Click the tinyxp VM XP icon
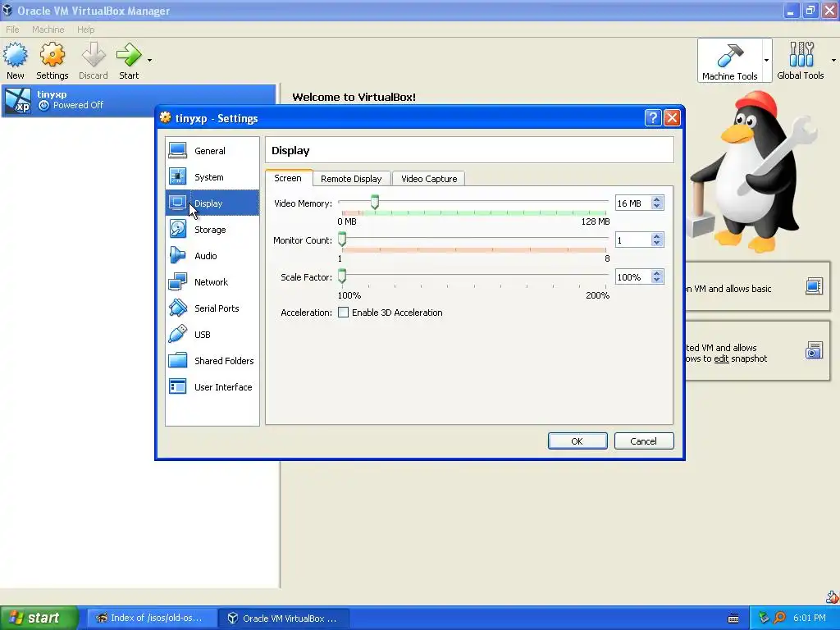 [18, 100]
